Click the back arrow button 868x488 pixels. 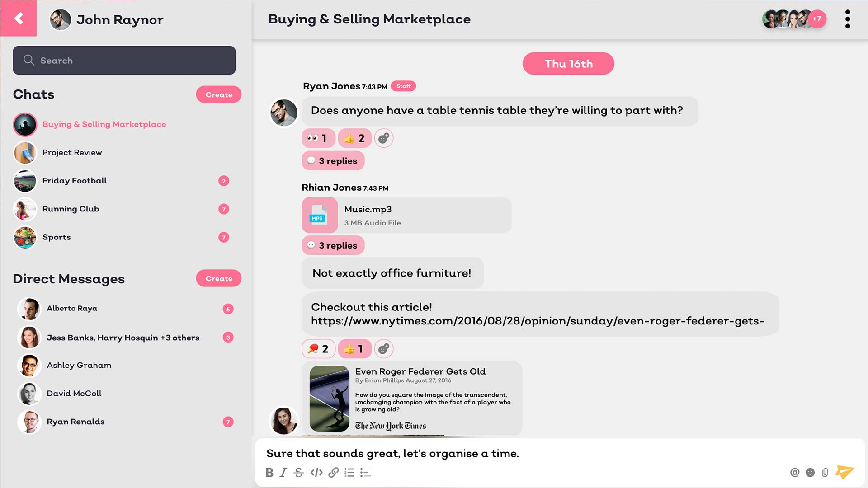coord(19,18)
